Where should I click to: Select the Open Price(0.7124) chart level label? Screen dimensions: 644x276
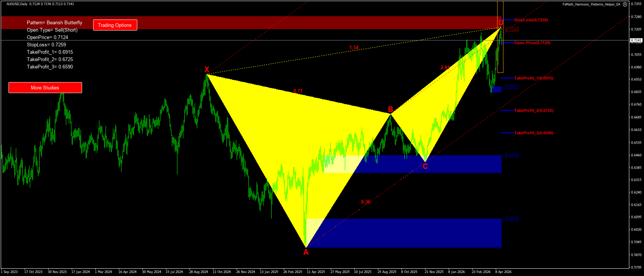[x=532, y=43]
